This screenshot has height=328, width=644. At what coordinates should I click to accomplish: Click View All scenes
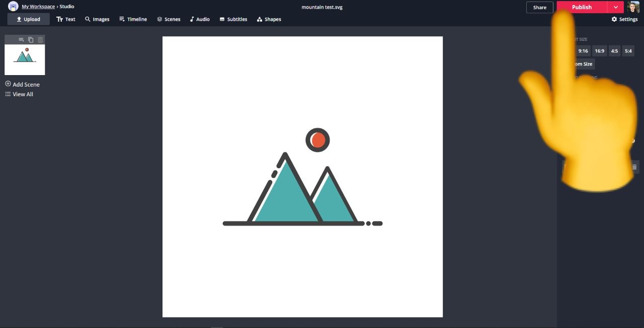19,94
